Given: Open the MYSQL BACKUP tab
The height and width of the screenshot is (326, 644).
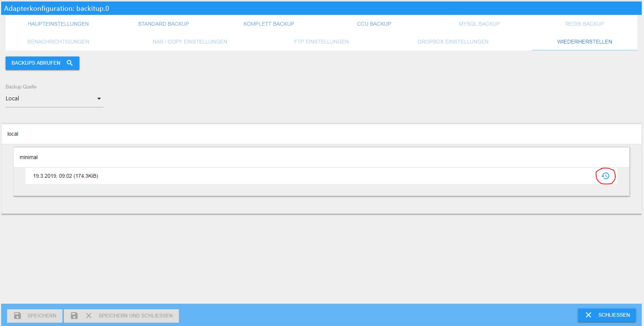Looking at the screenshot, I should click(479, 24).
